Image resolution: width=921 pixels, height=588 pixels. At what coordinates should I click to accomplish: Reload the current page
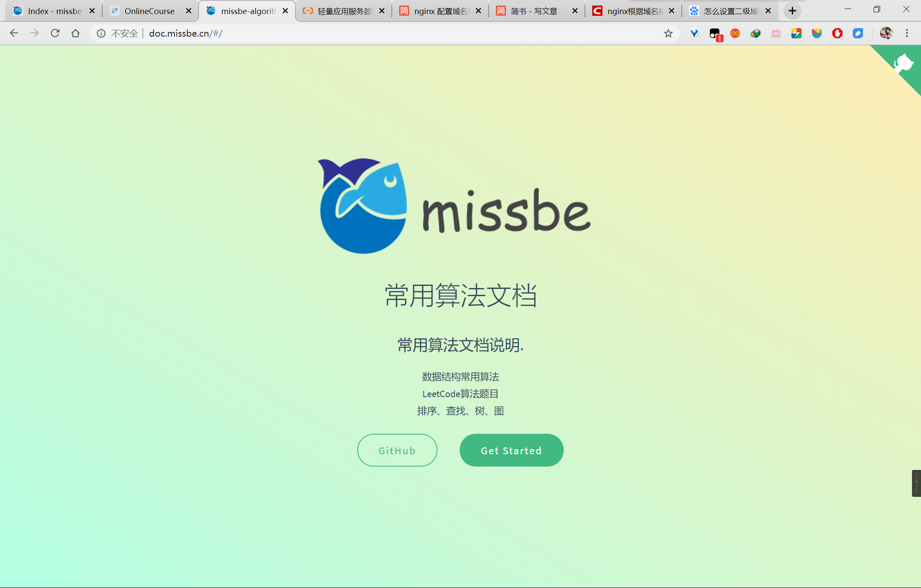point(55,33)
